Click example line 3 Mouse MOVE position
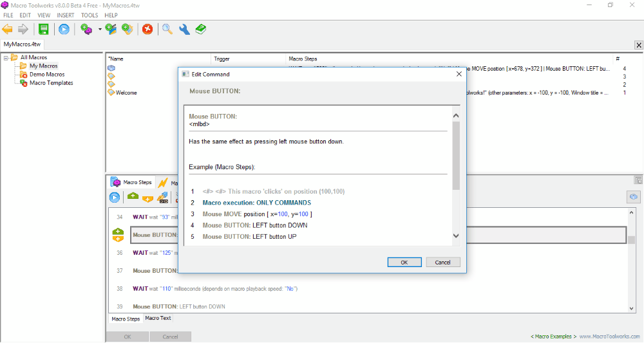 tap(257, 214)
